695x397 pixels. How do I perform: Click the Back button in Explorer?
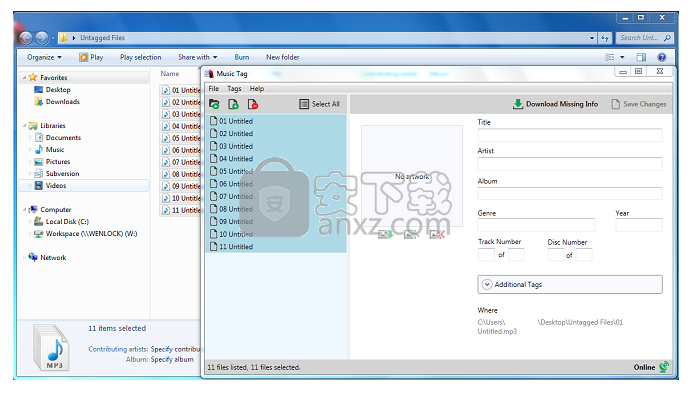pyautogui.click(x=26, y=38)
